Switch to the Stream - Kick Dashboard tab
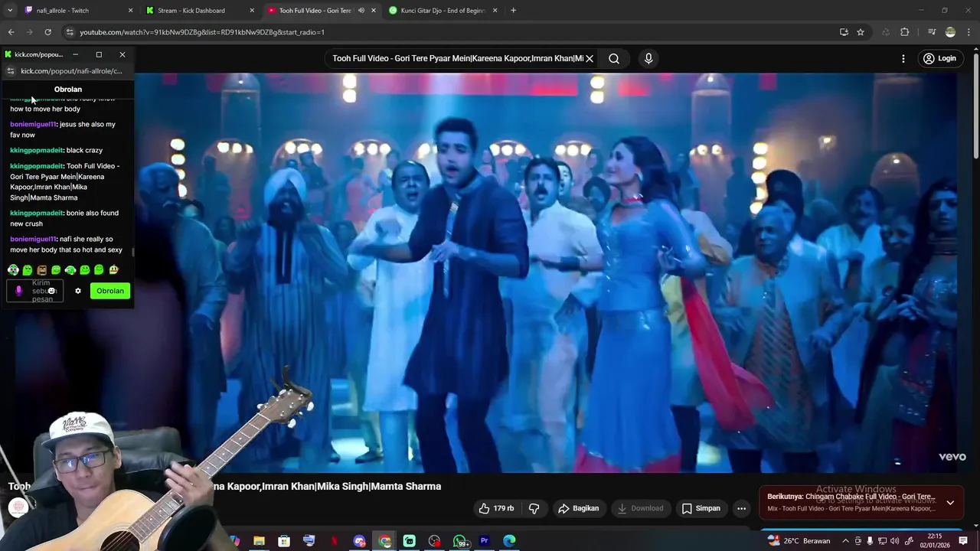The image size is (980, 551). (x=201, y=11)
